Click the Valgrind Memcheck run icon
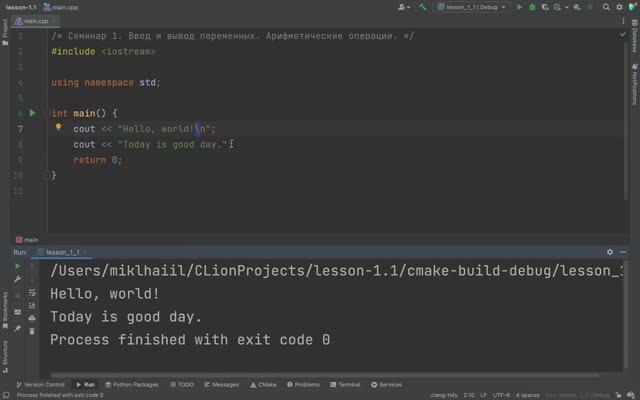Screen dimensions: 640x400 point(577,7)
